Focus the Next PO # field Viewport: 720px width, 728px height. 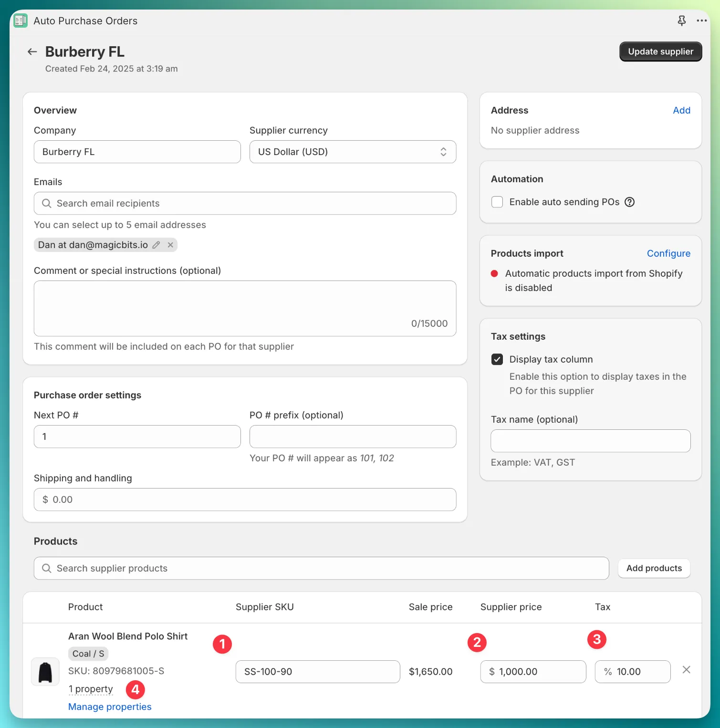tap(137, 437)
